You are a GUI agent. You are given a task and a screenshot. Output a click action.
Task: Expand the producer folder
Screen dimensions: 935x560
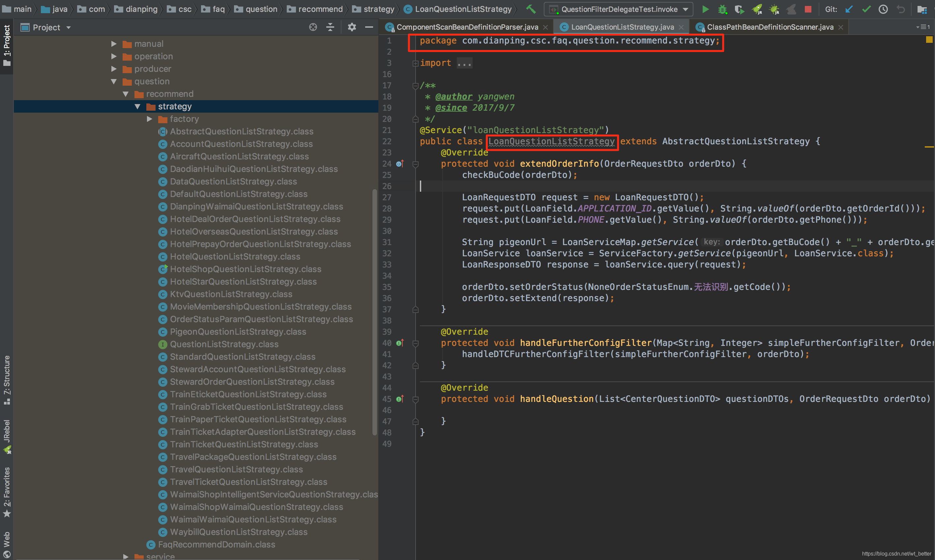pos(114,69)
